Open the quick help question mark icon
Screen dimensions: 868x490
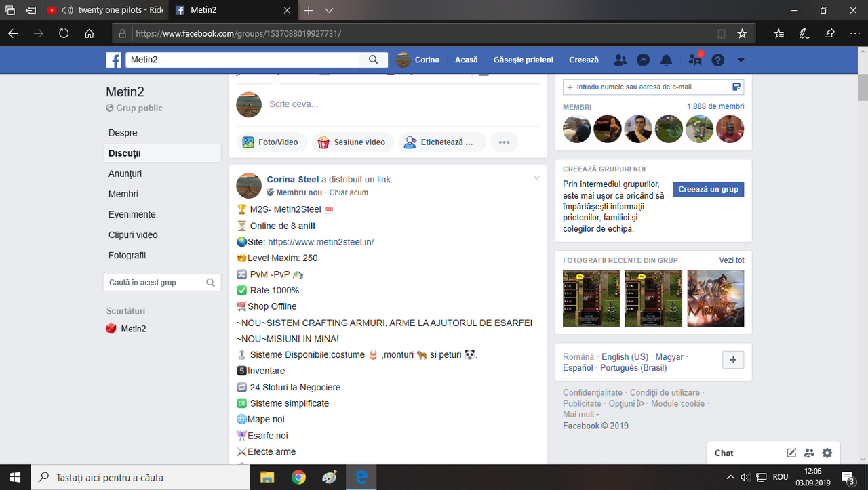click(718, 60)
